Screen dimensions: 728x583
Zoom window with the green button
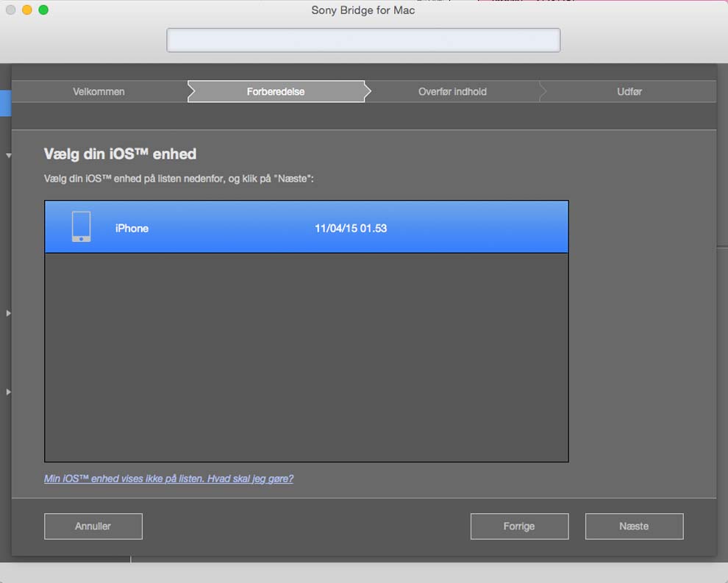tap(43, 10)
